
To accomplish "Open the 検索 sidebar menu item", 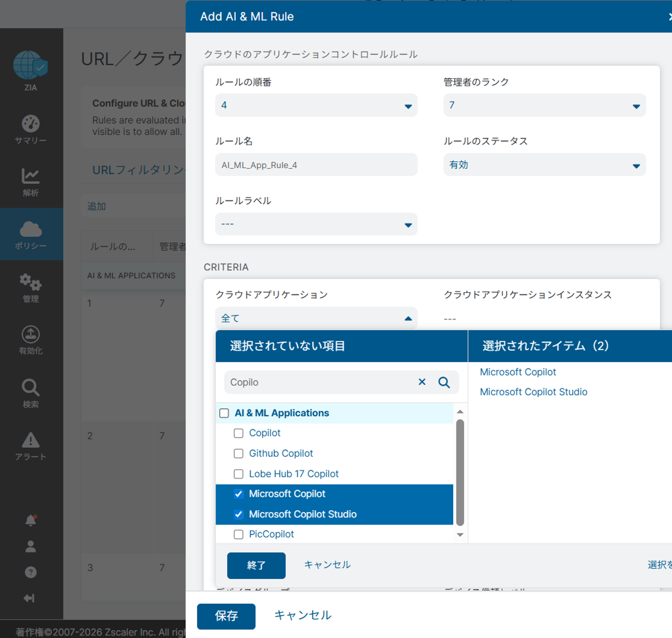I will (31, 393).
